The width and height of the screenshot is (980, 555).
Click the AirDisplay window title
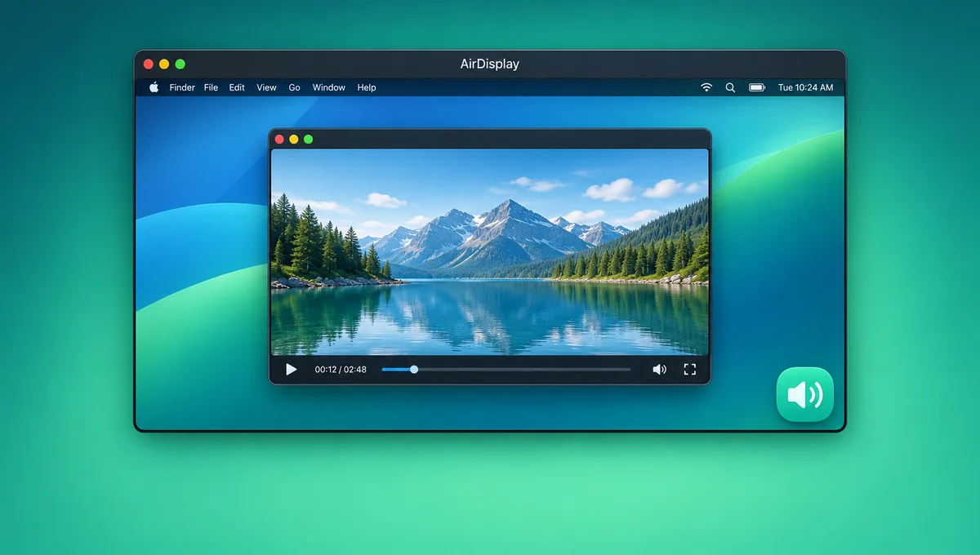coord(489,64)
